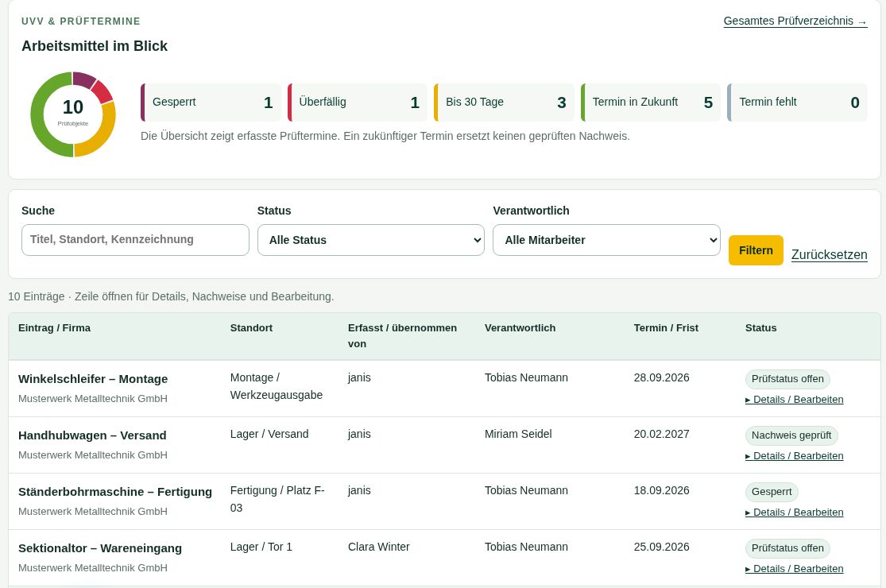Click the Montage / Werkzeugausgabe location cell

click(x=277, y=386)
